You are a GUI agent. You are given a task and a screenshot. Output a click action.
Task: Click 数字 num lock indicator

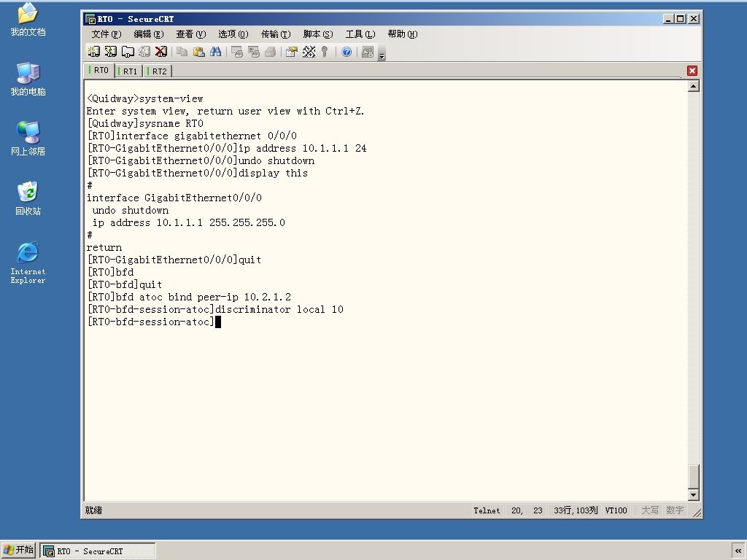tap(675, 510)
